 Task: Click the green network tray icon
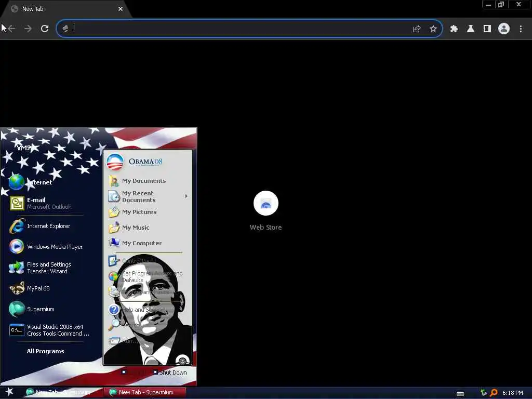click(x=484, y=393)
